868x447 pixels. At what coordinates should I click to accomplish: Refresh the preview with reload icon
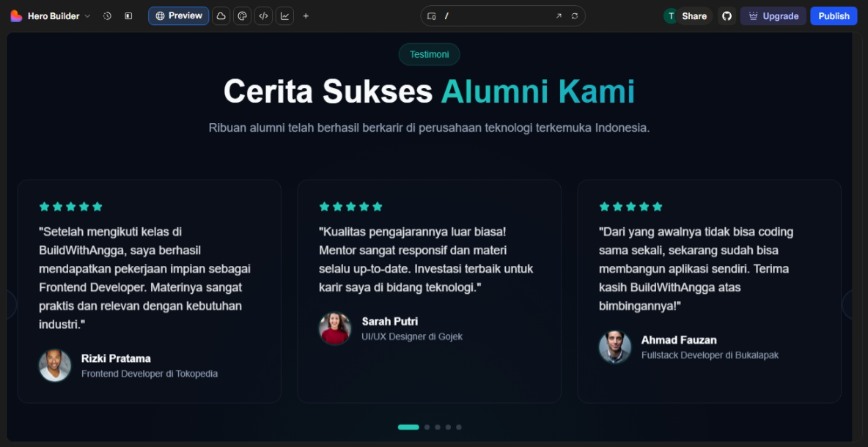[575, 16]
